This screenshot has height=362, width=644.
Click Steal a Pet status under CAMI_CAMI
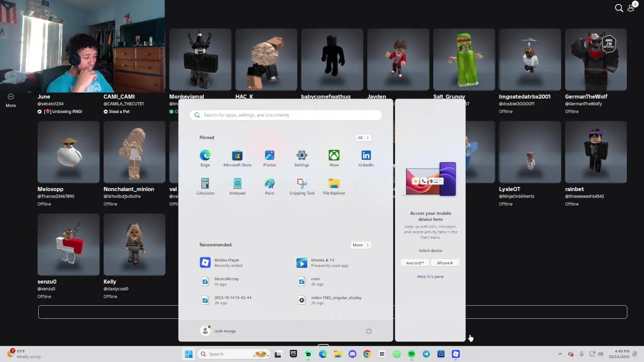[117, 112]
